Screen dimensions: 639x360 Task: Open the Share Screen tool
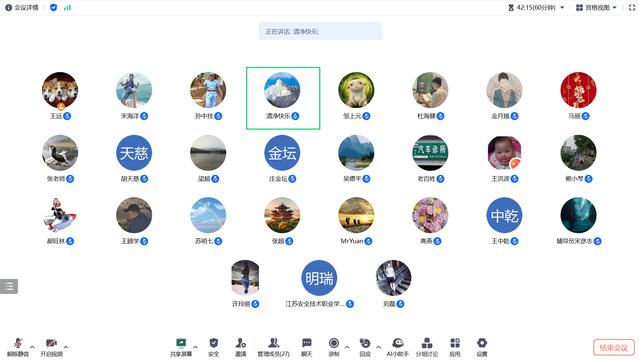pyautogui.click(x=181, y=347)
